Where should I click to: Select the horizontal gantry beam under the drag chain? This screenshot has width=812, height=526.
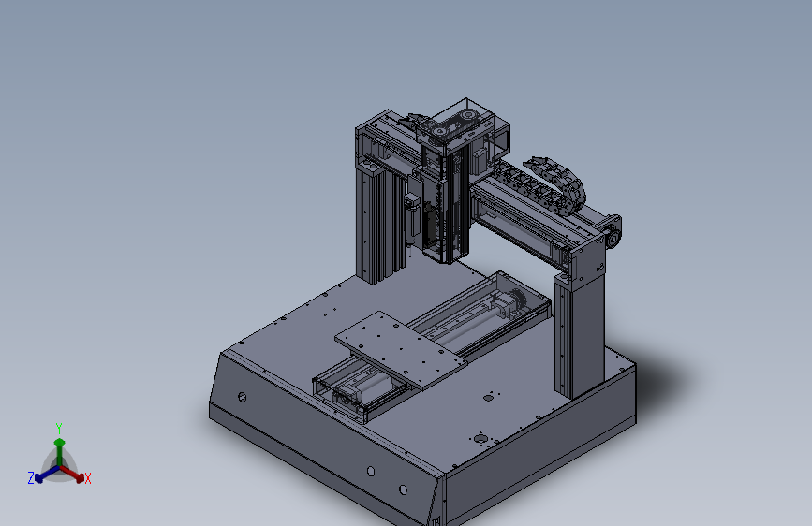536,223
